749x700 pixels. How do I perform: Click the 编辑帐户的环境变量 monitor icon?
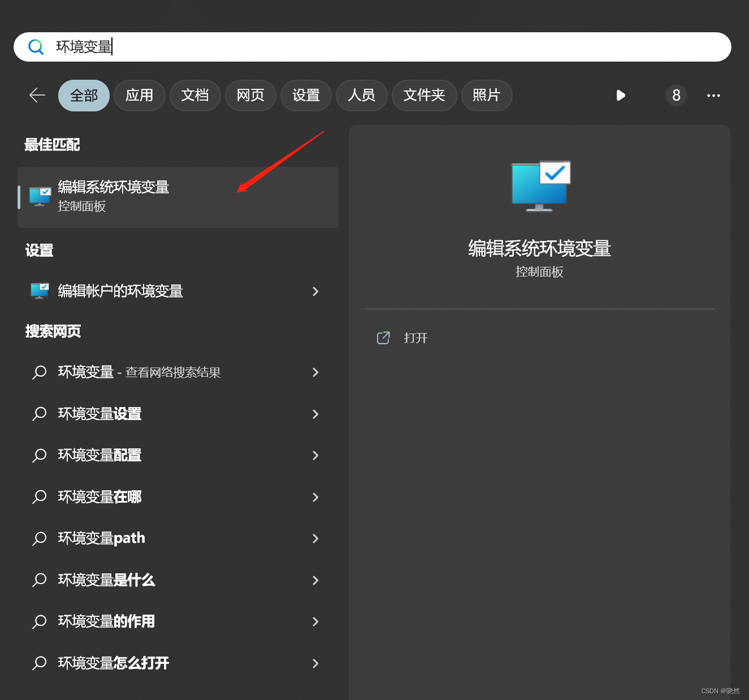[39, 291]
